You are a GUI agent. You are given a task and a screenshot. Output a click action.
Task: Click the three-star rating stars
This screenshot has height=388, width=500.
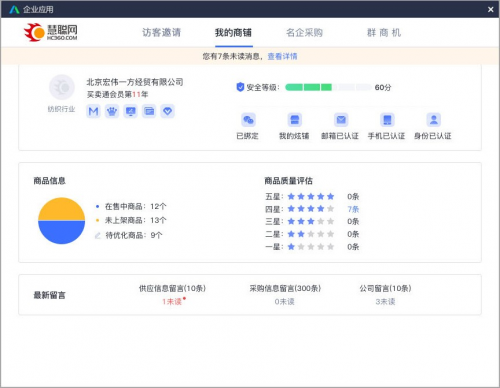tap(311, 221)
